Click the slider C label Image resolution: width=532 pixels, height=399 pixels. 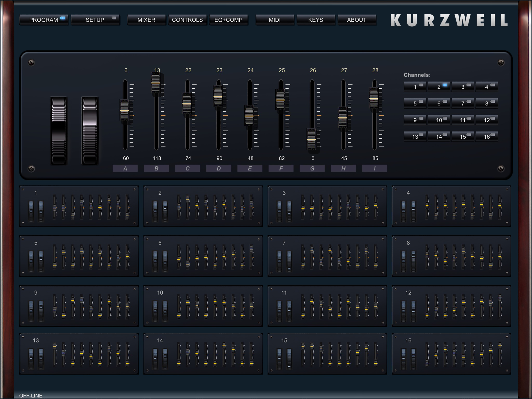tap(187, 168)
